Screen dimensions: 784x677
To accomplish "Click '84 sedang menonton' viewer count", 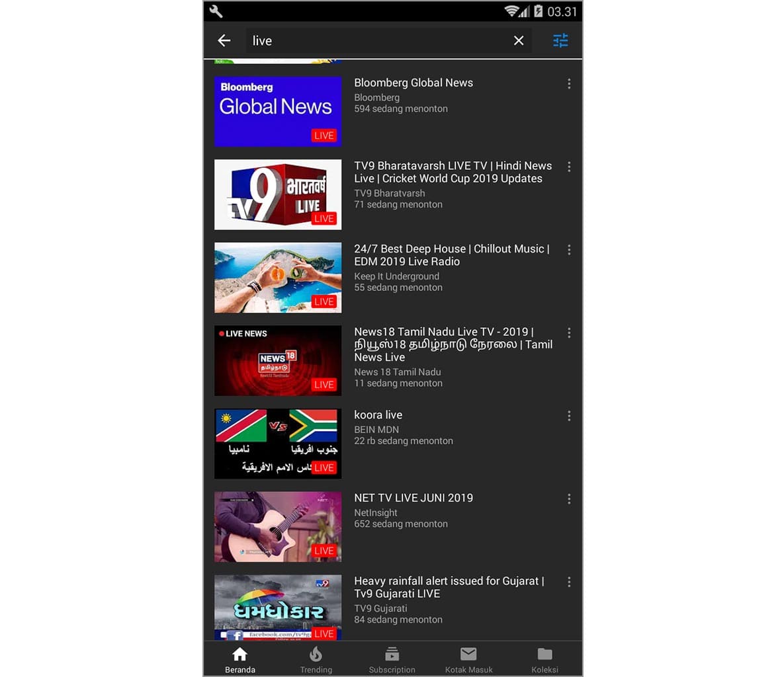I will point(398,619).
